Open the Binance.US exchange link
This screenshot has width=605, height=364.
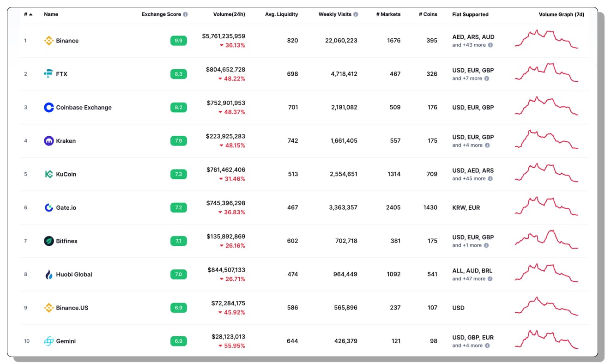[73, 308]
